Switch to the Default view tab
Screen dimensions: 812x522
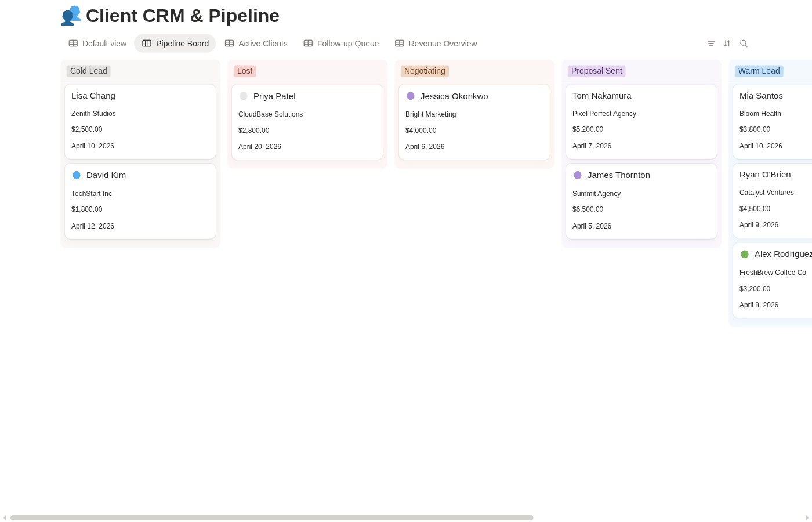click(104, 43)
